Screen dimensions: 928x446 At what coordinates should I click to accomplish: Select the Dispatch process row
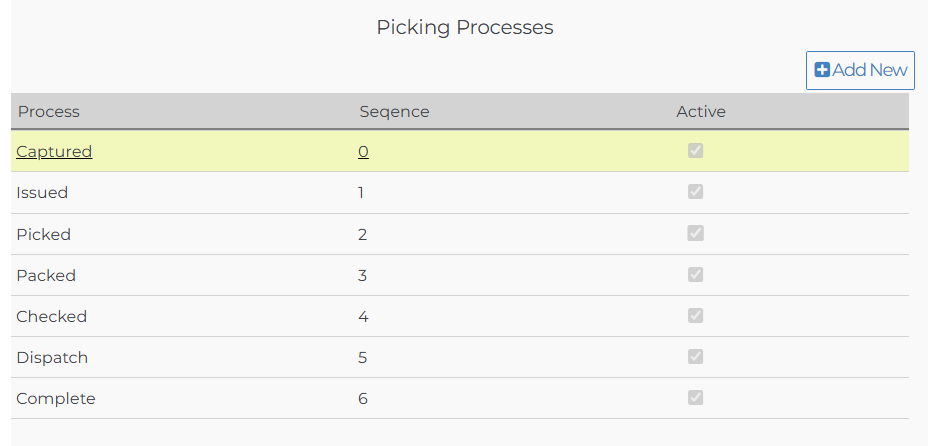coord(52,358)
